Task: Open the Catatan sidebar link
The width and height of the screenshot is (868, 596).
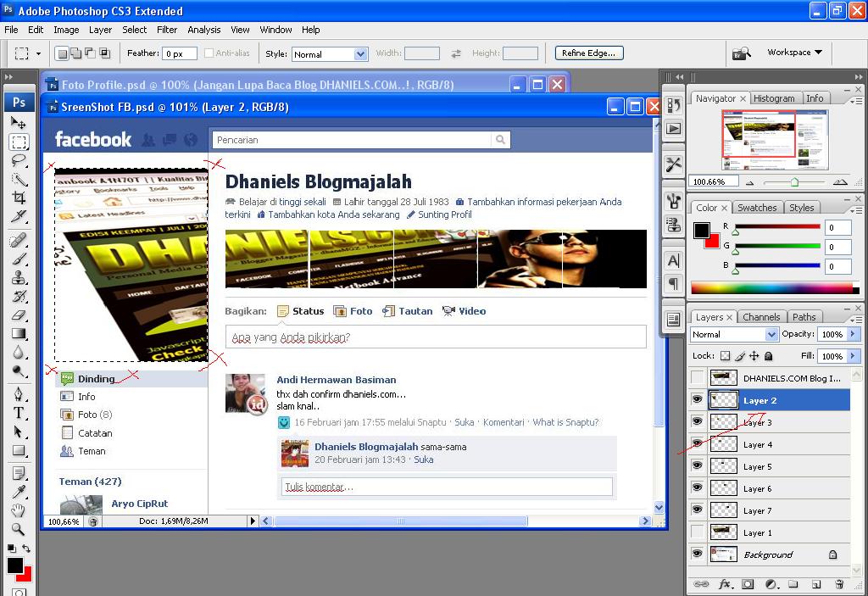Action: click(x=95, y=433)
